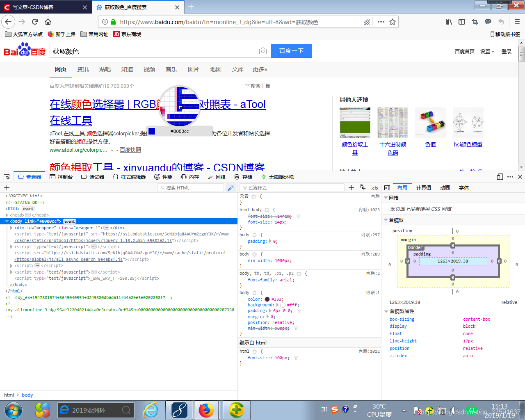The height and width of the screenshot is (420, 525).
Task: Collapse the 盒模型属性 properties section
Action: click(386, 311)
